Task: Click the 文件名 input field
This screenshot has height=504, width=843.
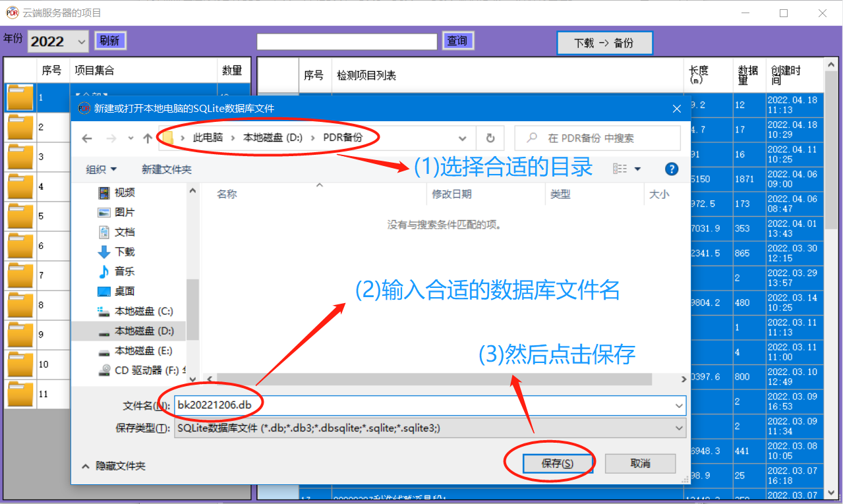Action: pyautogui.click(x=422, y=405)
